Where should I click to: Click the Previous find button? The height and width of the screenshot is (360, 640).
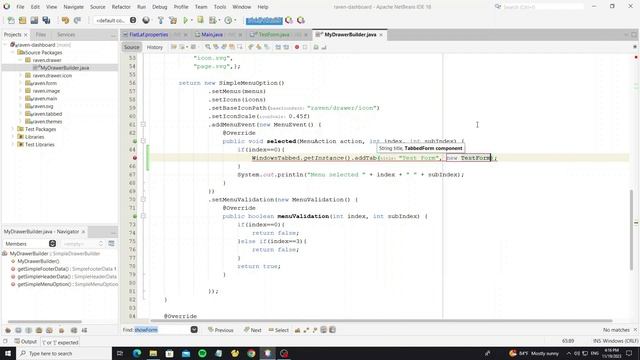point(221,330)
